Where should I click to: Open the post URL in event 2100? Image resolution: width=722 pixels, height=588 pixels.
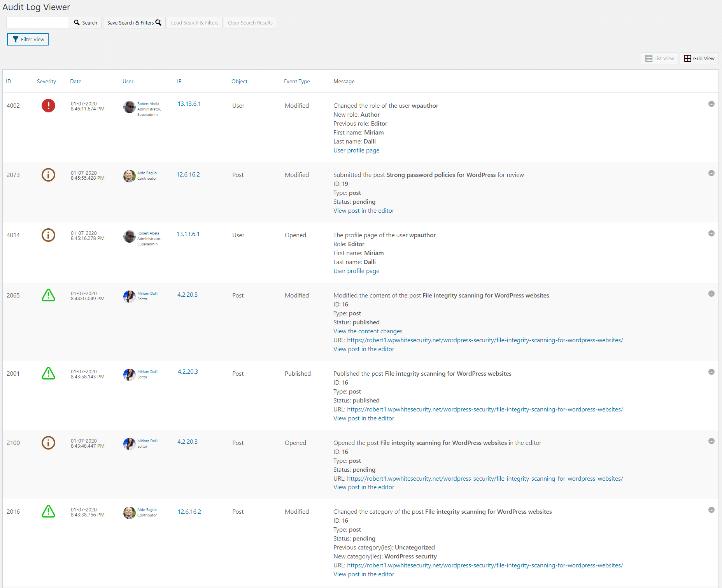[485, 478]
